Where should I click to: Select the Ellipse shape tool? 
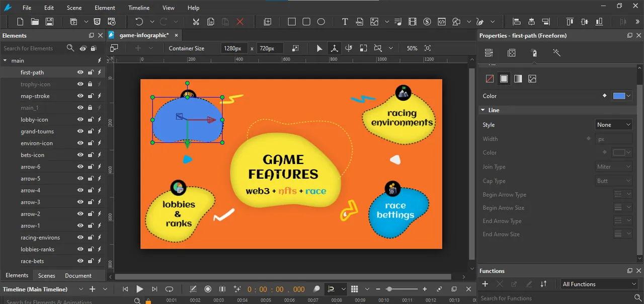pos(321,22)
